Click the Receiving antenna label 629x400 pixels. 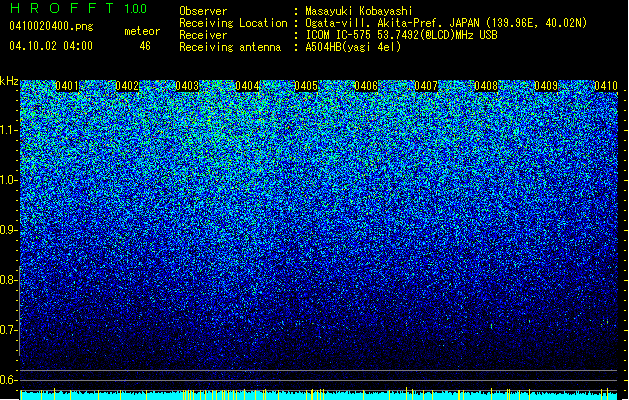(230, 47)
